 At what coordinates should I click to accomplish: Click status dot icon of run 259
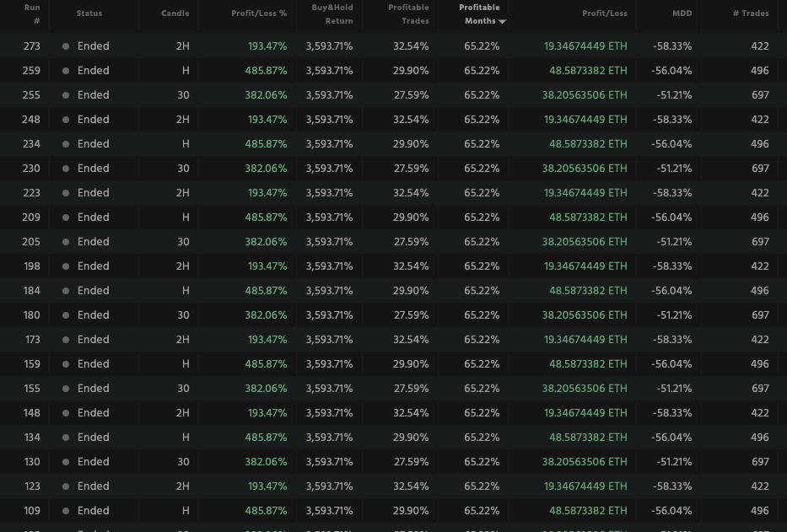66,71
